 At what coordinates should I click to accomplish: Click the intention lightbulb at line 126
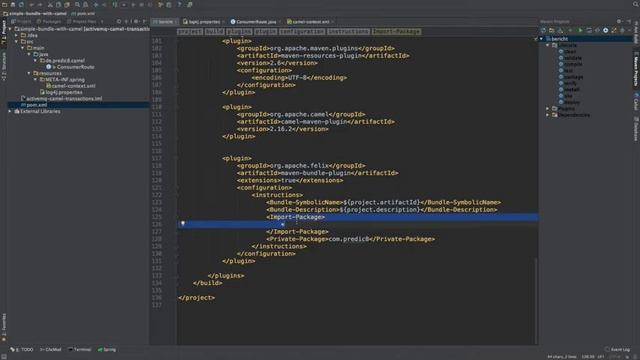click(x=183, y=223)
